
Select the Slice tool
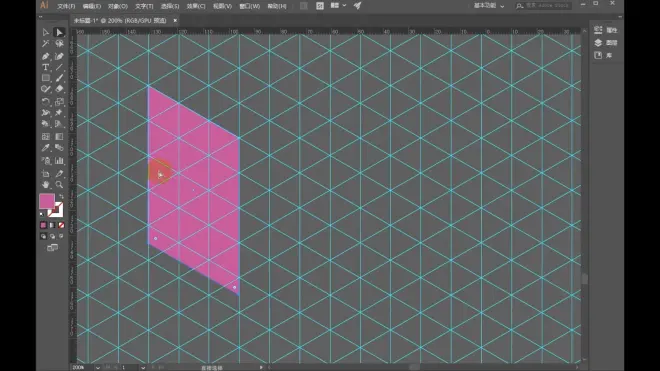pos(59,173)
